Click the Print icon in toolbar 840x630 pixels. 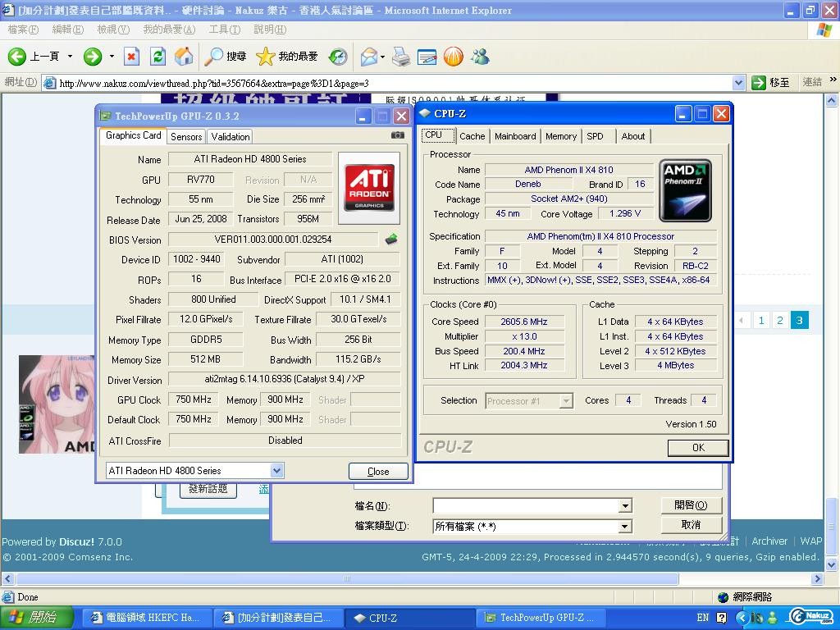click(x=400, y=57)
